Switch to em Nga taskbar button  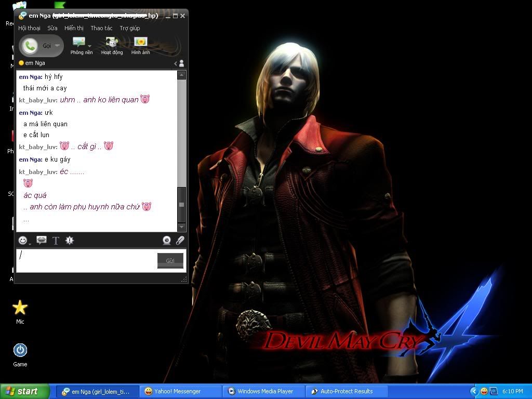tap(96, 392)
